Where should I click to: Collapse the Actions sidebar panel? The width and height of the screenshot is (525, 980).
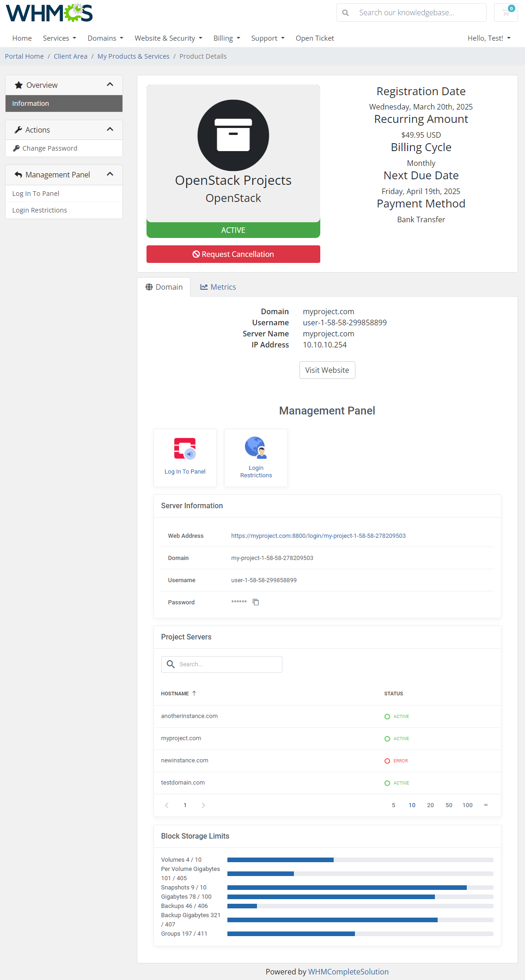(110, 129)
